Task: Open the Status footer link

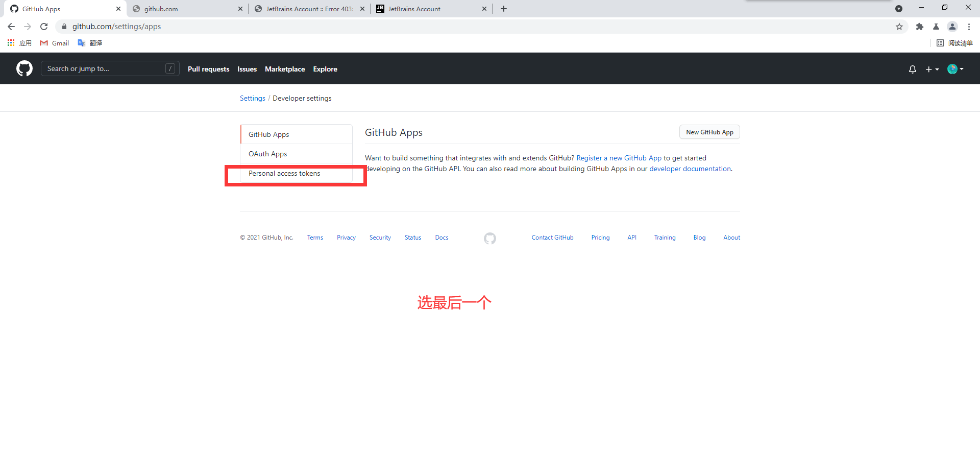Action: point(413,238)
